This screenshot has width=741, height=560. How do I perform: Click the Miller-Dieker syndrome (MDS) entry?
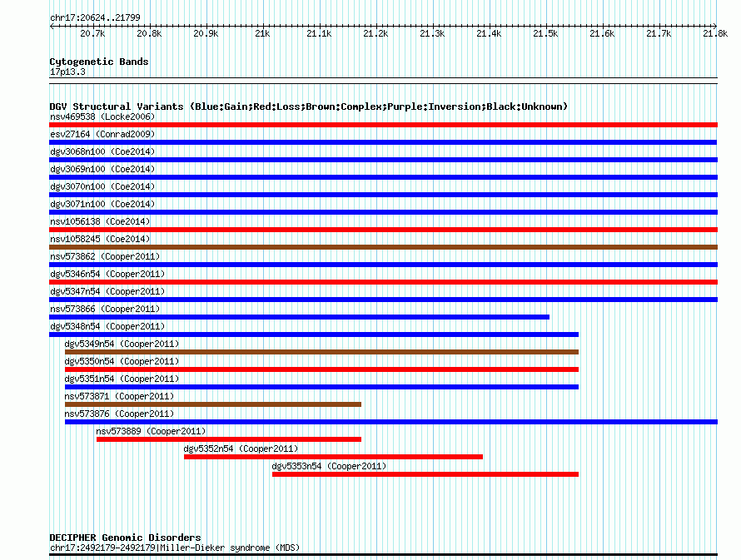pos(175,548)
